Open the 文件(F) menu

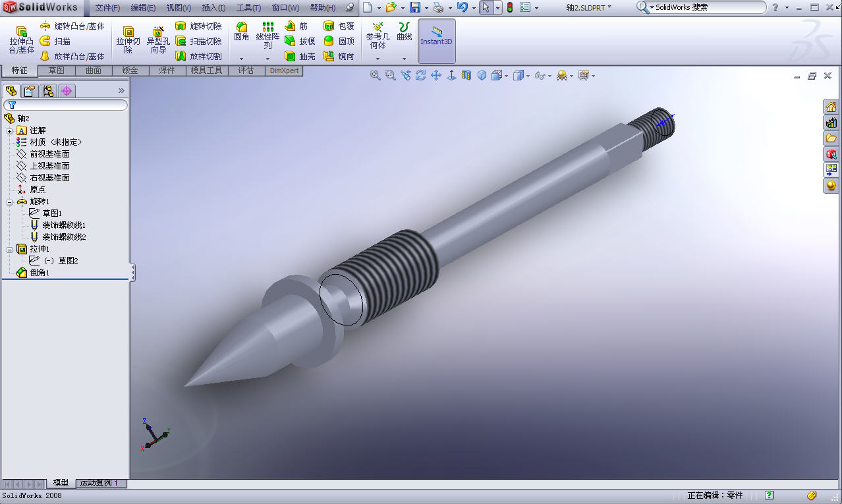(x=108, y=8)
